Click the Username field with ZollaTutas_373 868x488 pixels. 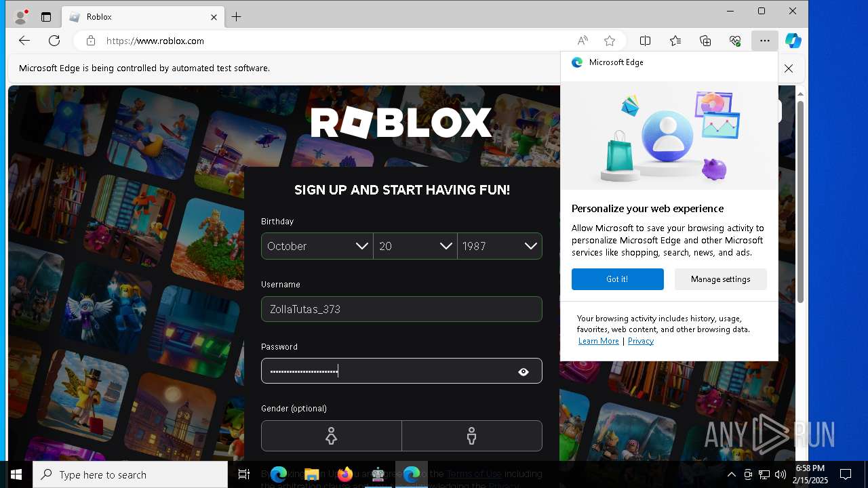click(x=401, y=309)
